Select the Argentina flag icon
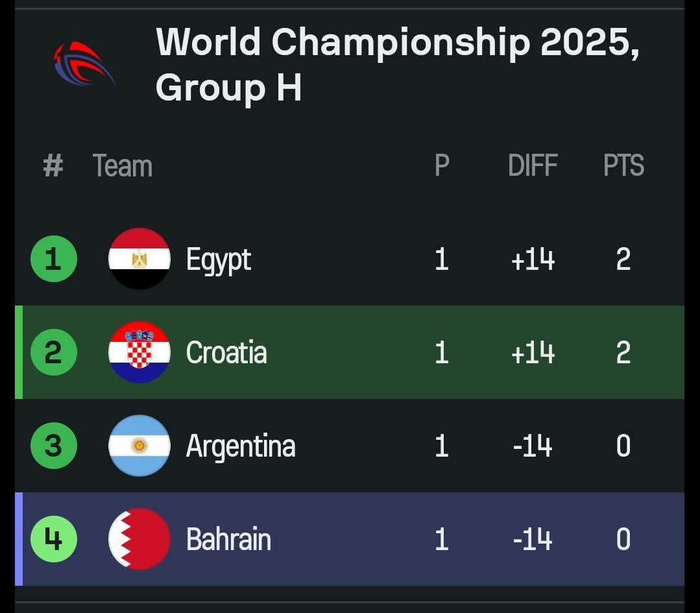The image size is (700, 613). (140, 445)
